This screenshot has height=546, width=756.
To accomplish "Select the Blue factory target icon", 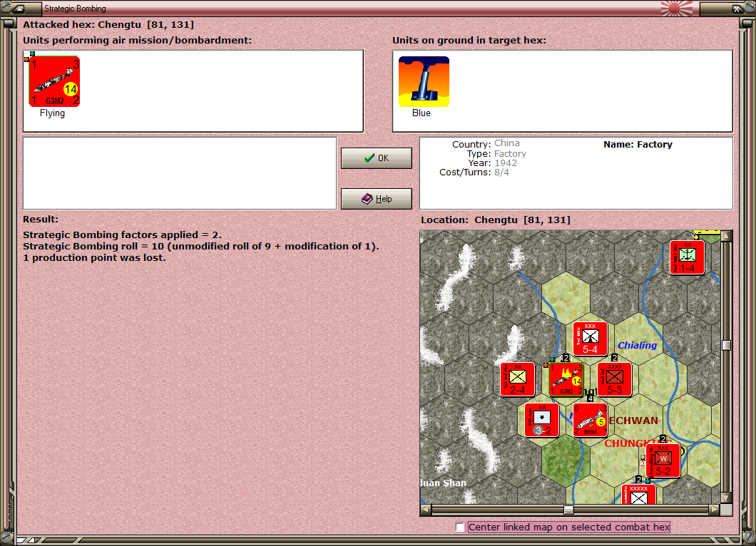I will 424,81.
